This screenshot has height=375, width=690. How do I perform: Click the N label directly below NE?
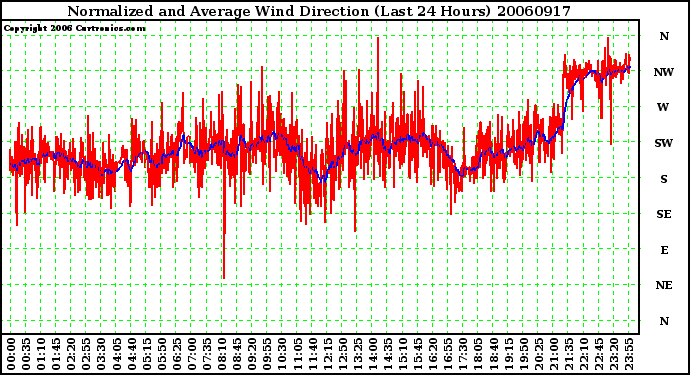coord(664,321)
